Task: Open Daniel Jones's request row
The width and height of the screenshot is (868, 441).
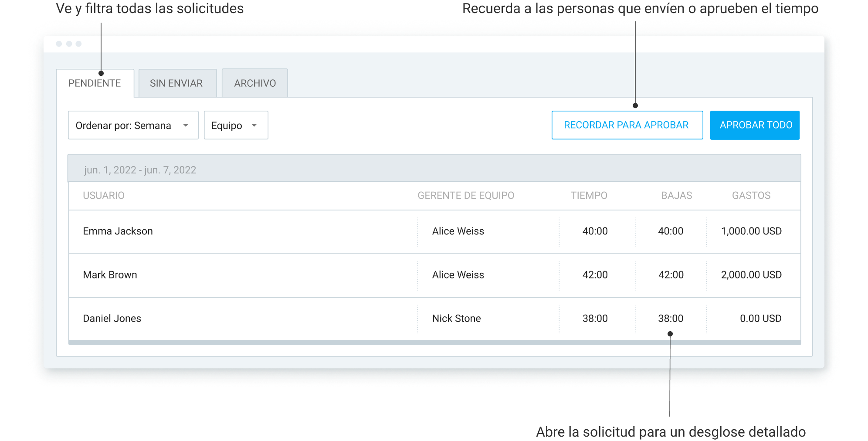Action: pos(112,319)
